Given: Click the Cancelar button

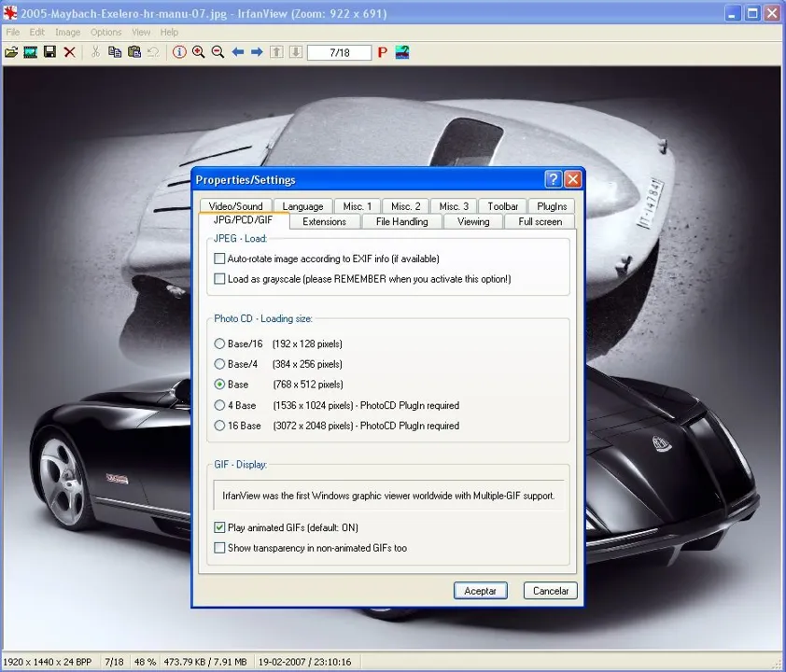Looking at the screenshot, I should [x=551, y=591].
